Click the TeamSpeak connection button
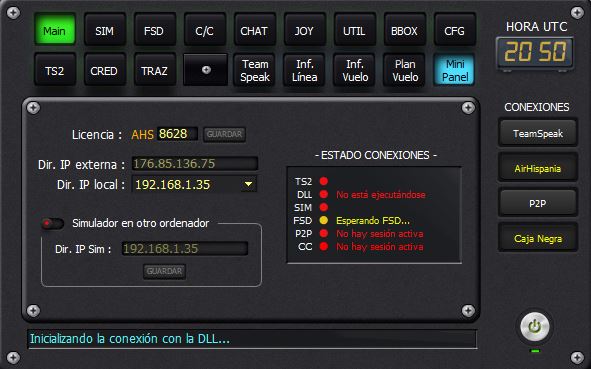Viewport: 591px width, 369px height. point(538,133)
